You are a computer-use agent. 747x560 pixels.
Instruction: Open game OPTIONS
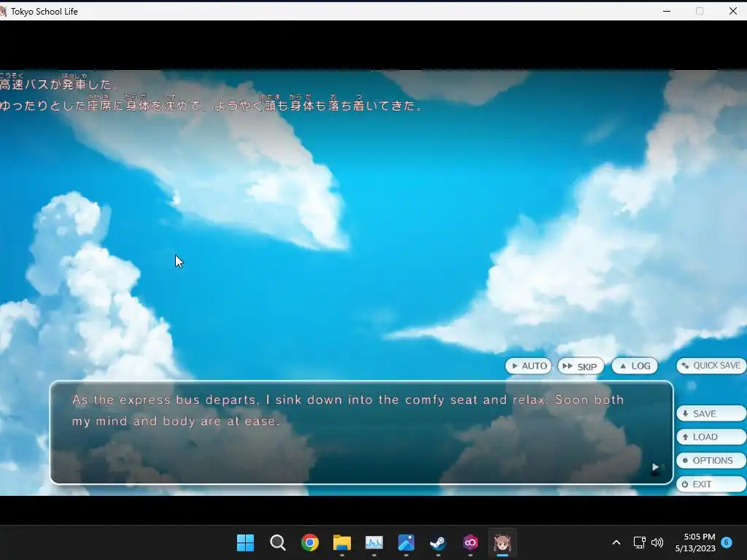point(711,461)
